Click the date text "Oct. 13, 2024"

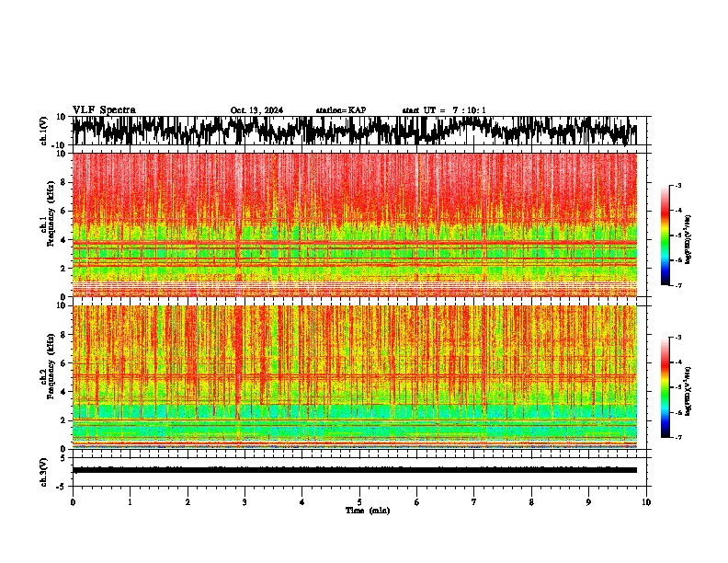click(256, 110)
